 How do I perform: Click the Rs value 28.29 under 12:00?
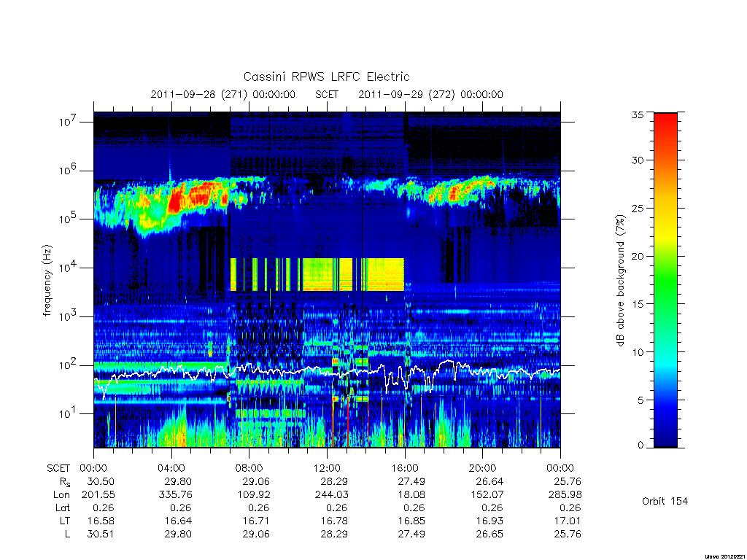pyautogui.click(x=333, y=481)
